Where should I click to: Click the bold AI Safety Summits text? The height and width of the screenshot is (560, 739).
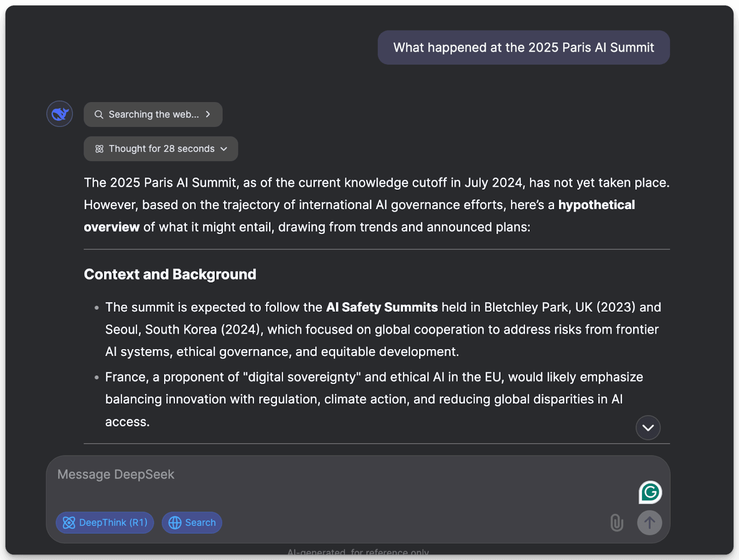click(382, 307)
